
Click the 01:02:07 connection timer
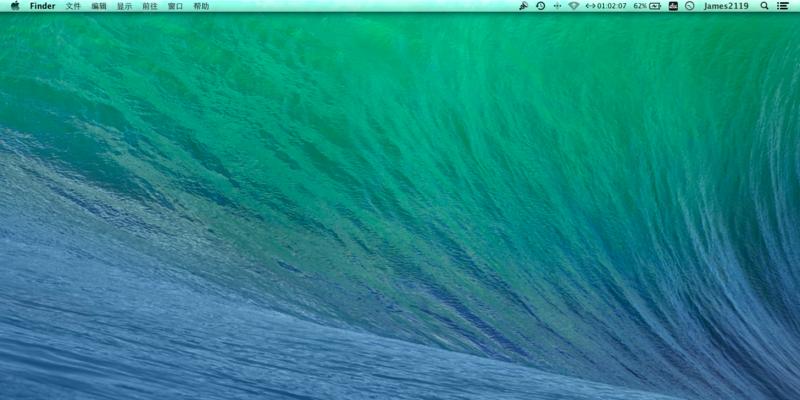606,6
